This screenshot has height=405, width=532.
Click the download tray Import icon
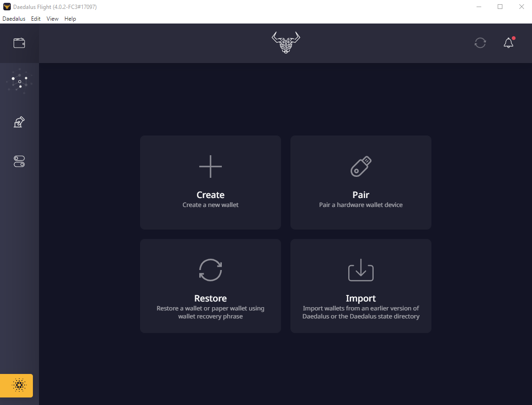click(361, 270)
